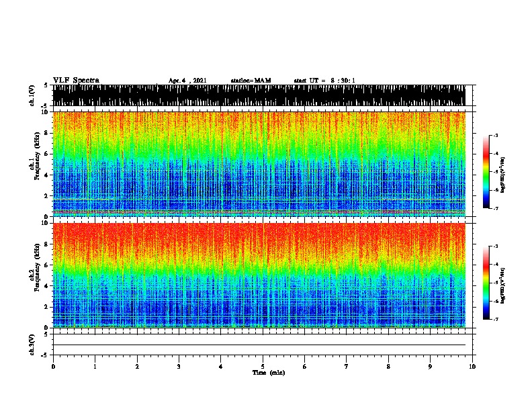Click the '-3' label on ch.1 colorbar
Image resolution: width=532 pixels, height=411 pixels.
coord(495,136)
